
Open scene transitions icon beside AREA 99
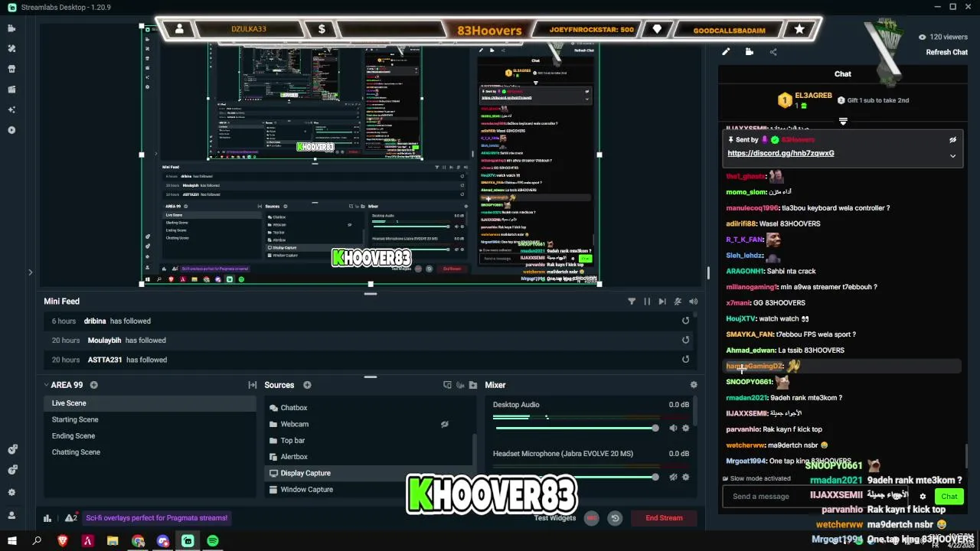(252, 385)
